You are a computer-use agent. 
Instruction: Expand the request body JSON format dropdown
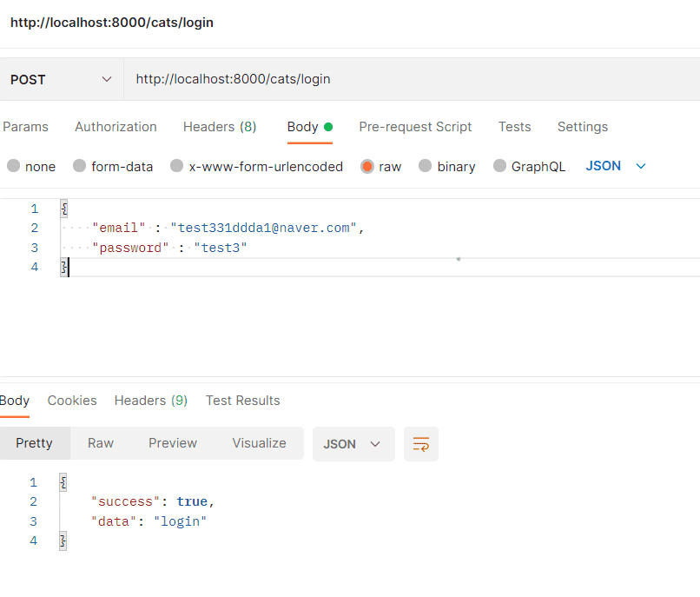point(616,166)
